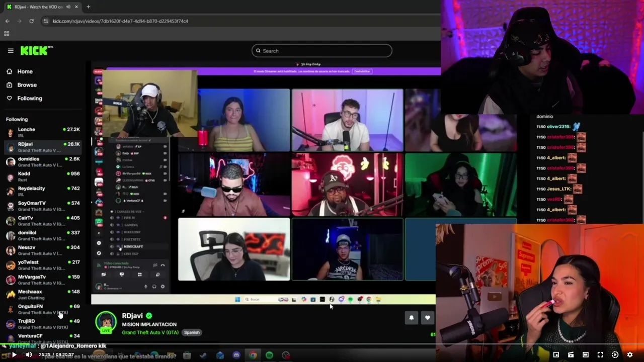
Task: Select the MINECRAFT voice channel
Action: (139, 246)
